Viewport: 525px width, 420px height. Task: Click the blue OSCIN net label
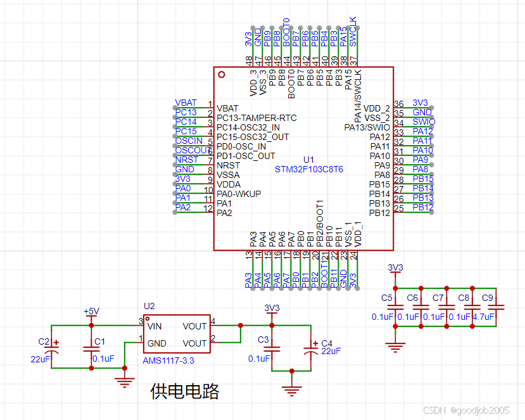click(189, 141)
